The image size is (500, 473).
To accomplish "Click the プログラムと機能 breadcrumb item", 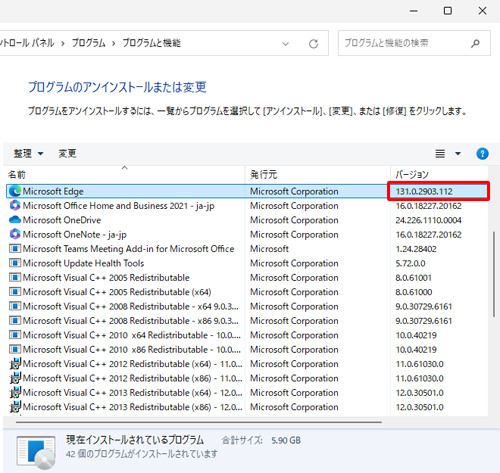I will point(151,43).
